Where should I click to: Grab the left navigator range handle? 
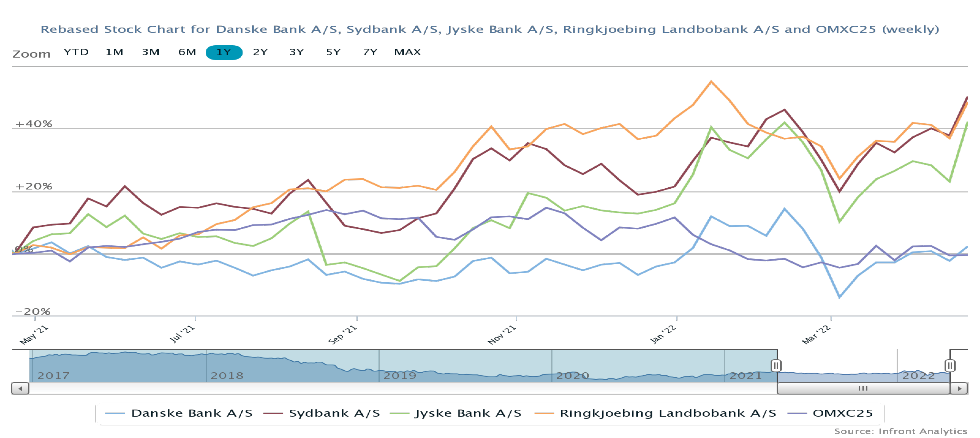776,366
